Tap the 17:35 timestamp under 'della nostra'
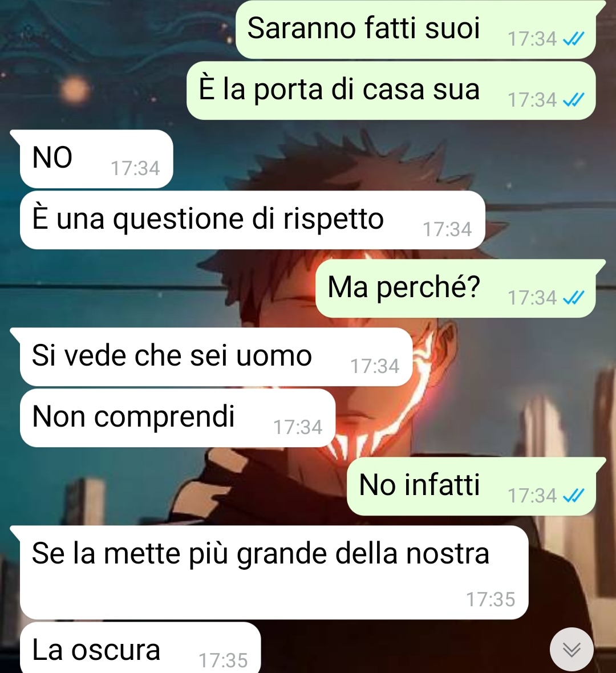This screenshot has width=616, height=673. coord(491,599)
